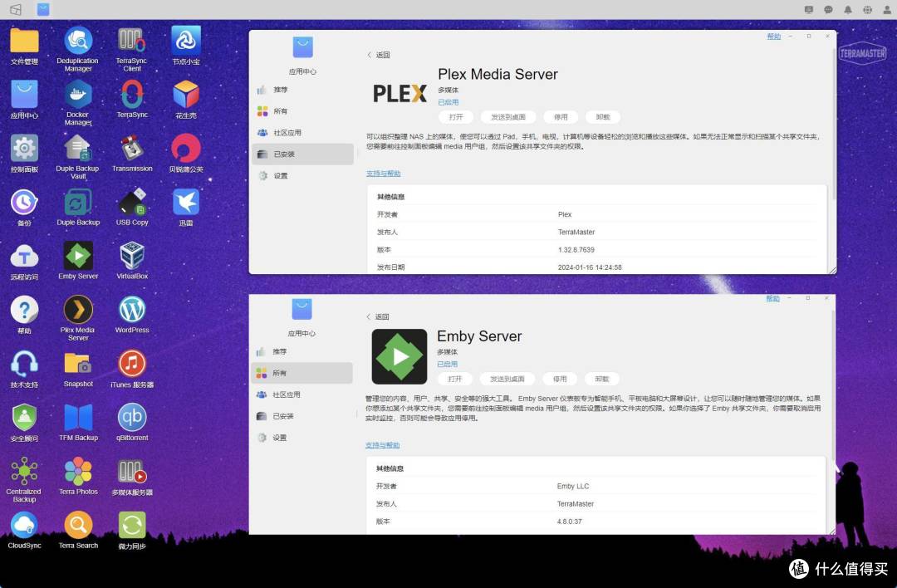
Task: Launch Plex Media Server desktop icon
Action: point(78,310)
